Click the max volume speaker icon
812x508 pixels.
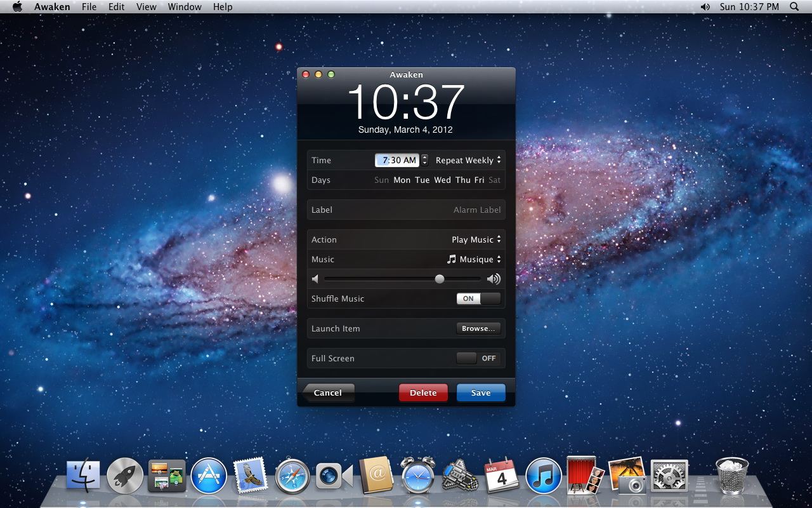[494, 279]
